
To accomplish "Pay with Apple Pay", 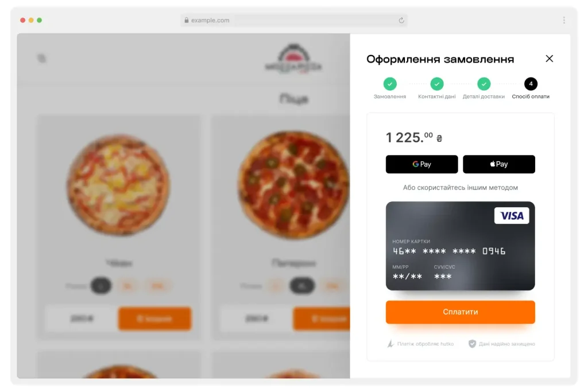I will tap(499, 164).
